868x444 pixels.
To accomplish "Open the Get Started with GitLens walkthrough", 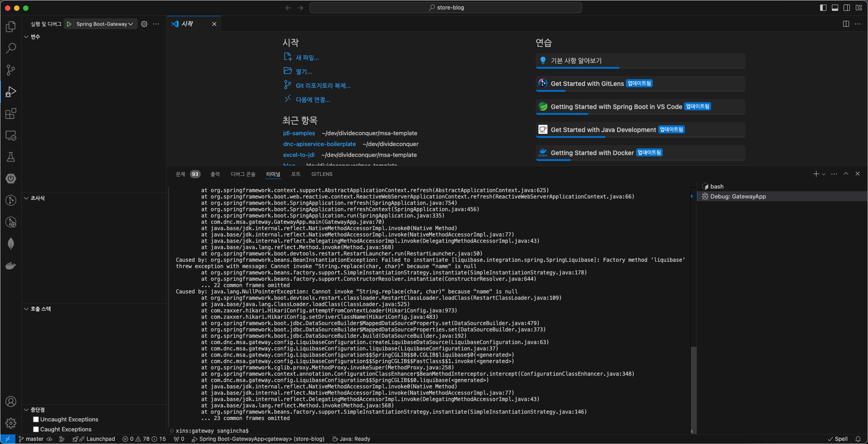I will click(x=640, y=84).
